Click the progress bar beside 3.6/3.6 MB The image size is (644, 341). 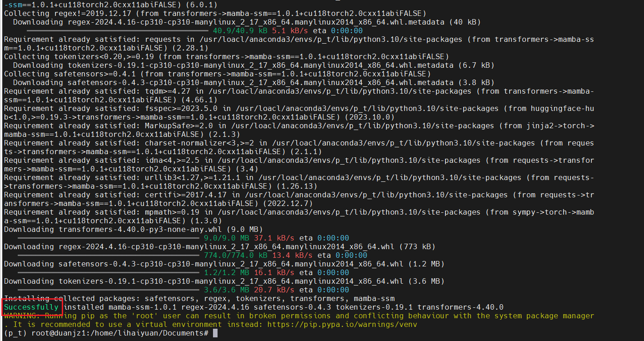click(109, 290)
